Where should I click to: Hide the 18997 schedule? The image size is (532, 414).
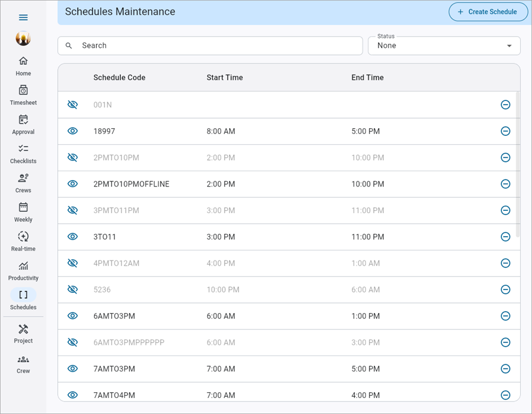pos(72,131)
